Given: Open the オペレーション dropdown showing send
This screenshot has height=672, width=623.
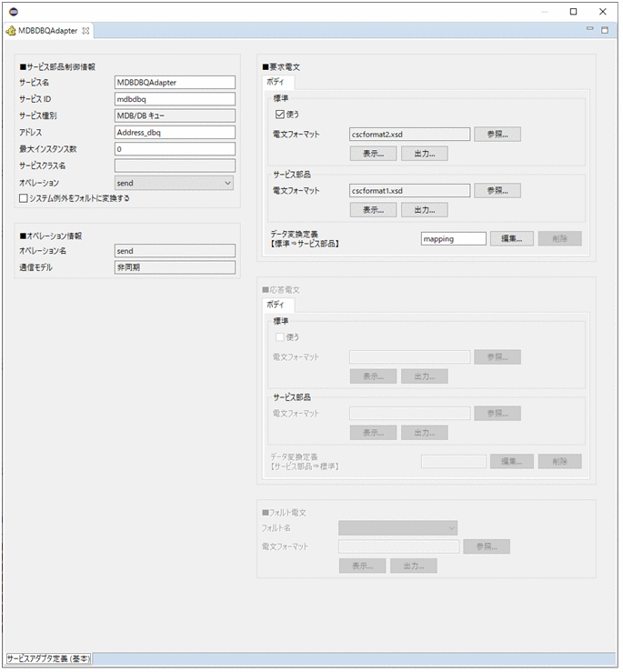Looking at the screenshot, I should pos(174,183).
